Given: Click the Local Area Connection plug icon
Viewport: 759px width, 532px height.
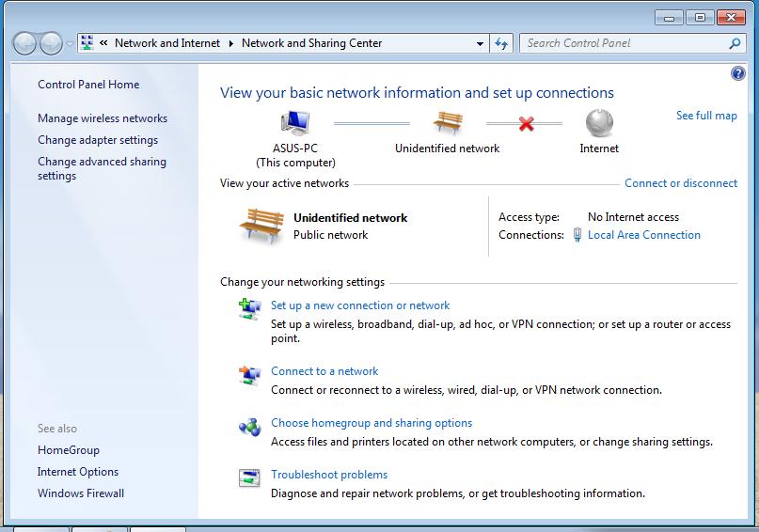Looking at the screenshot, I should pos(577,235).
